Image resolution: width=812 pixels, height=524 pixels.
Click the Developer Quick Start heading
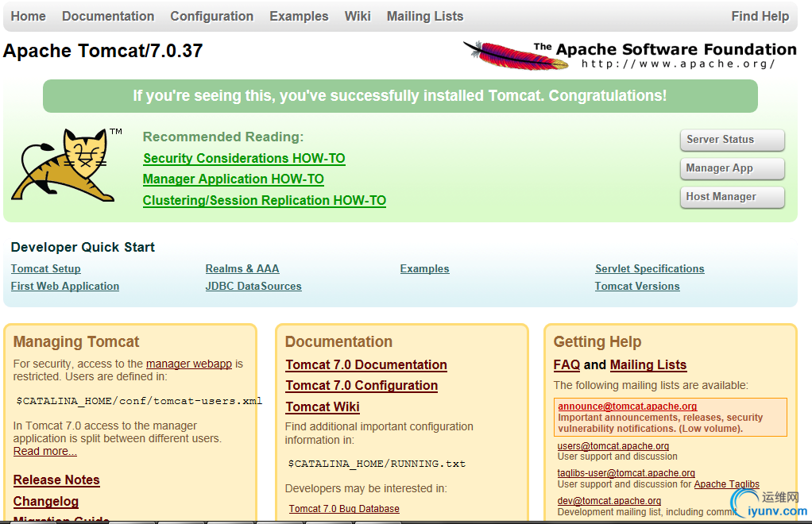(83, 247)
